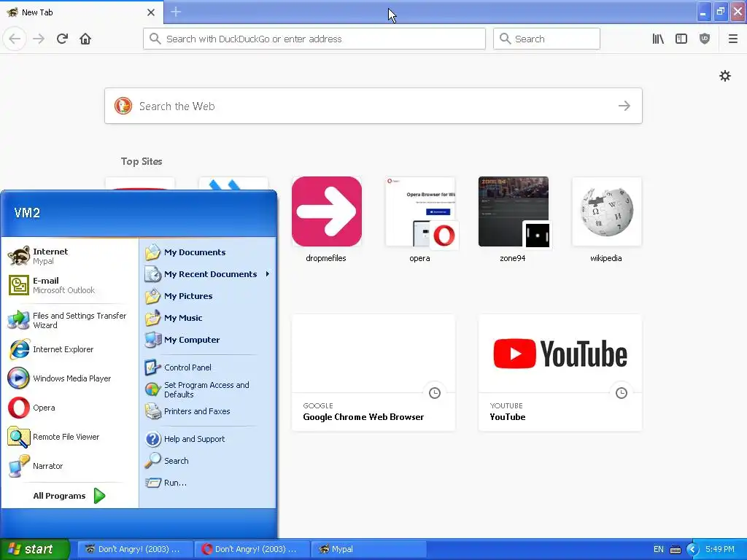Click the EN language indicator
This screenshot has width=747, height=560.
(659, 549)
